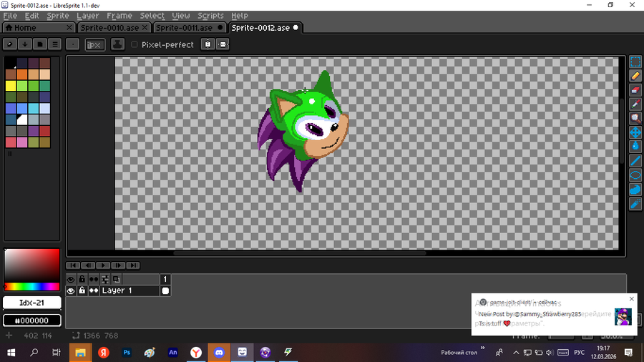Pick the red palette swatch
644x362 pixels.
pos(45,131)
